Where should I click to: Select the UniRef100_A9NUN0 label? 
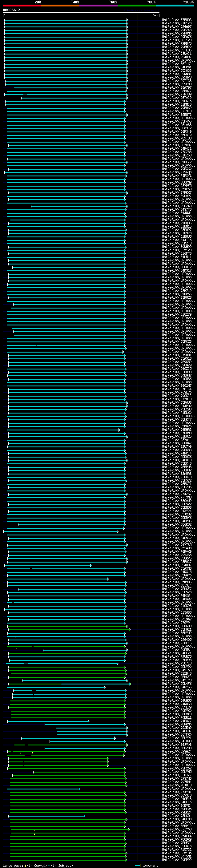pyautogui.click(x=176, y=33)
